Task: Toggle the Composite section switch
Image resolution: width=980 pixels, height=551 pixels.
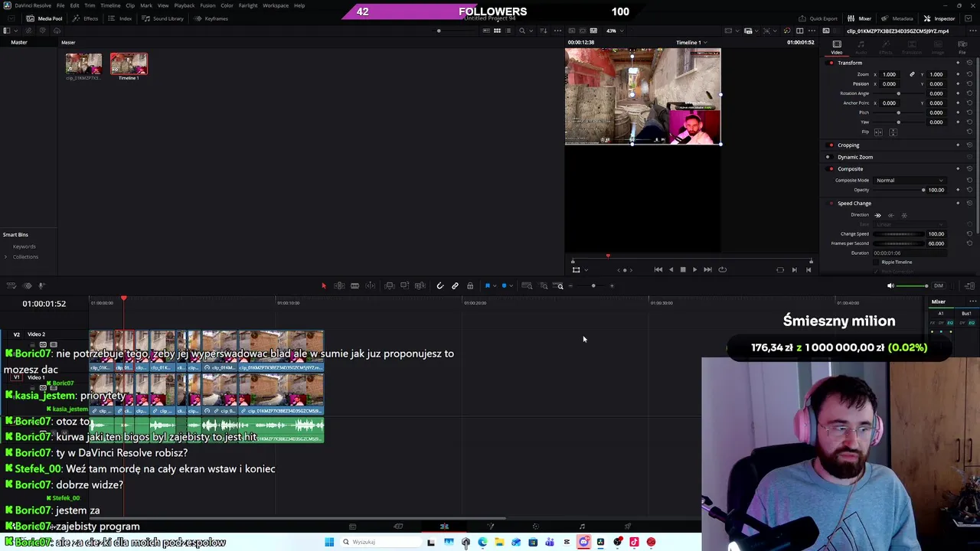Action: click(831, 169)
